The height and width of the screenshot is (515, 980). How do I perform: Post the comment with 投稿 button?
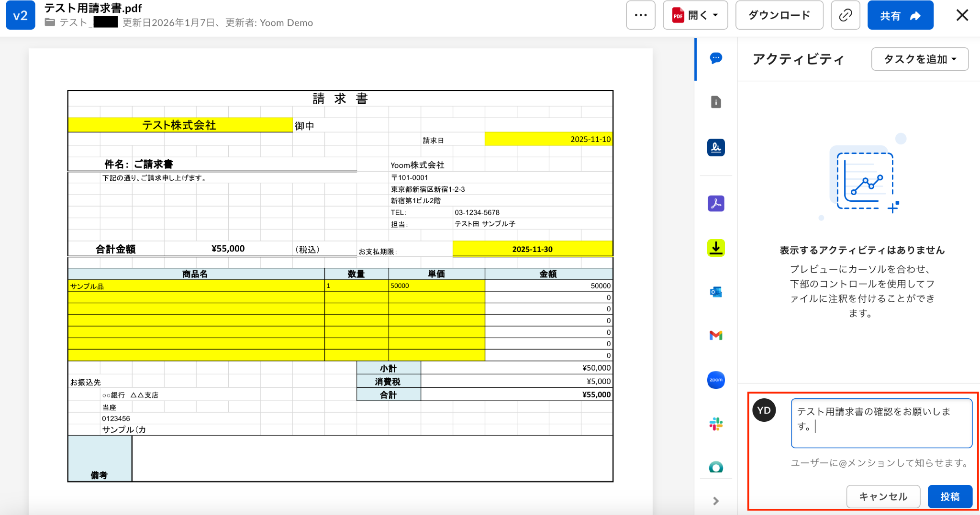pyautogui.click(x=950, y=496)
